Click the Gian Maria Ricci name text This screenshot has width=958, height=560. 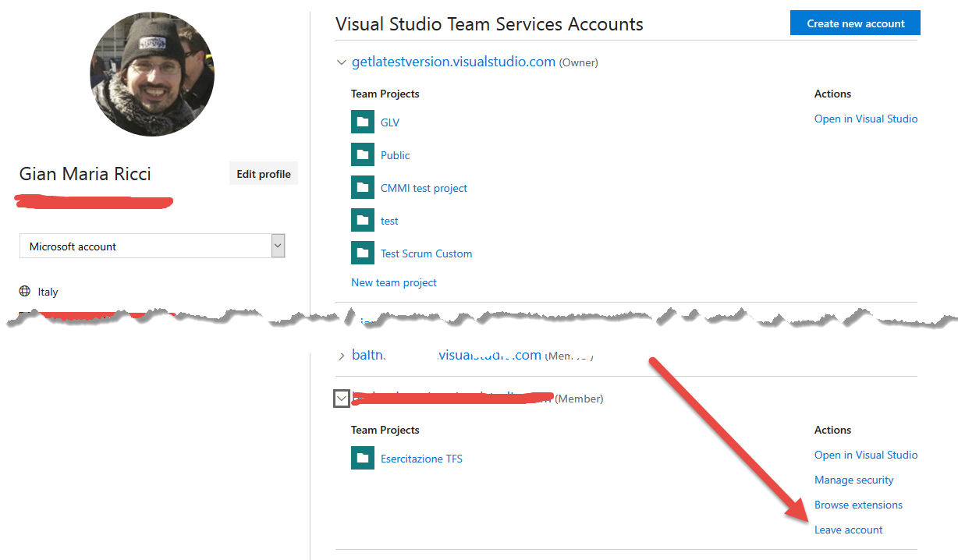pos(85,174)
